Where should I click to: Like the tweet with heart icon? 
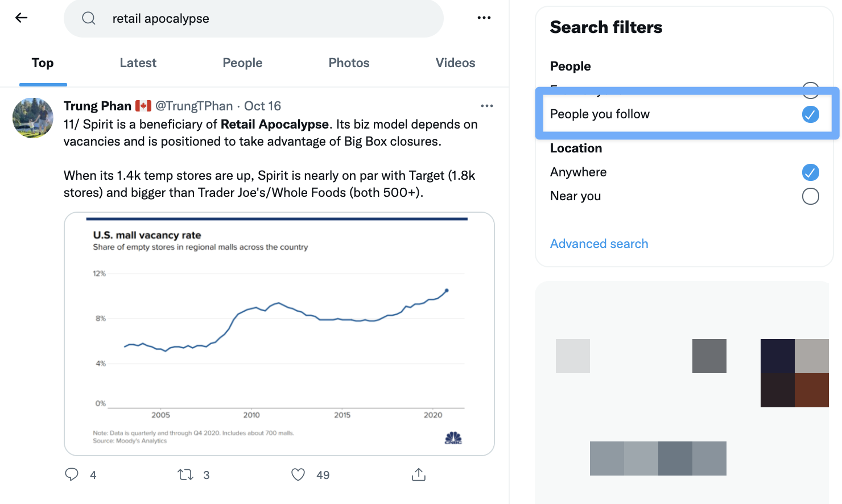coord(298,474)
